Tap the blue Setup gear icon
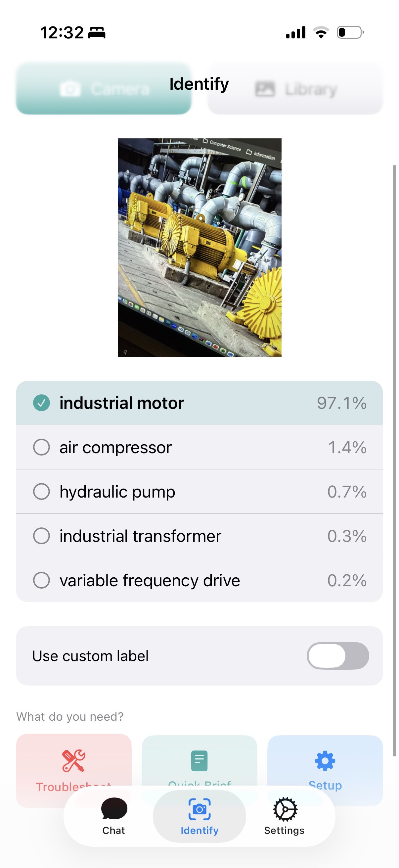Image resolution: width=399 pixels, height=868 pixels. [325, 760]
